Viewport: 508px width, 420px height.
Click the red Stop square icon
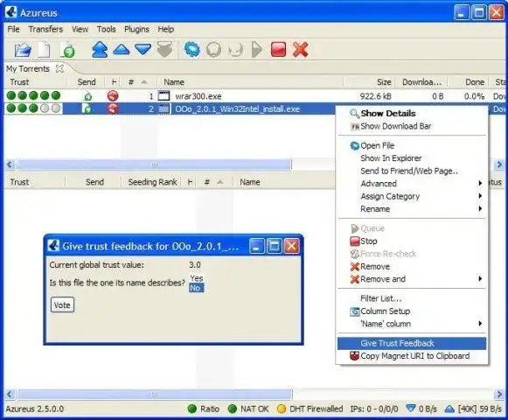click(x=278, y=50)
